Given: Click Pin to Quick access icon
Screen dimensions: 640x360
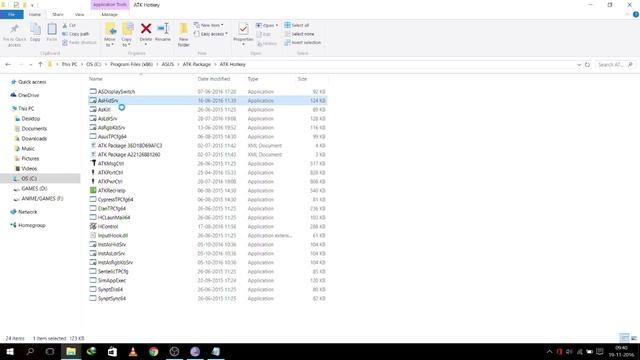Looking at the screenshot, I should [x=14, y=34].
